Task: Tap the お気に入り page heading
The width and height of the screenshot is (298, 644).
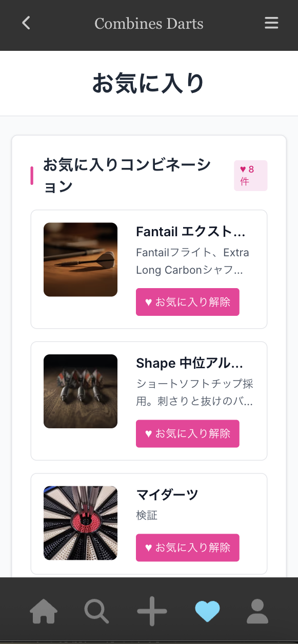Action: tap(149, 83)
